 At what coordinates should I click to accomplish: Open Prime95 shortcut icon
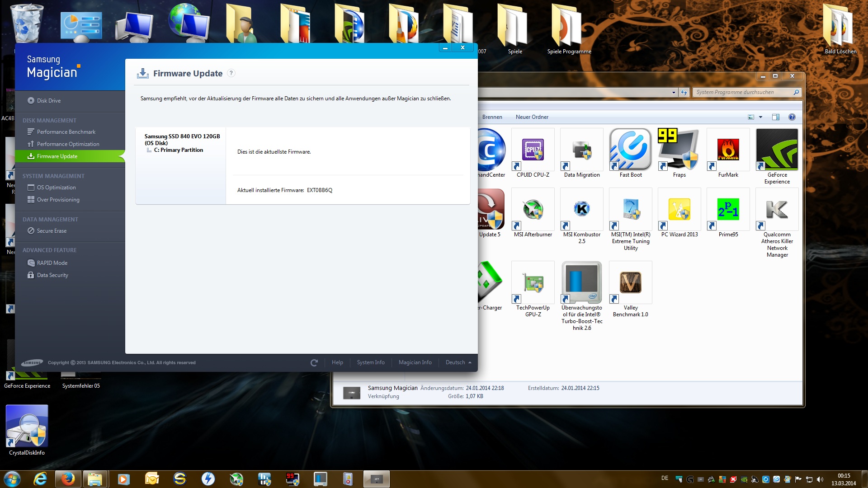point(728,211)
